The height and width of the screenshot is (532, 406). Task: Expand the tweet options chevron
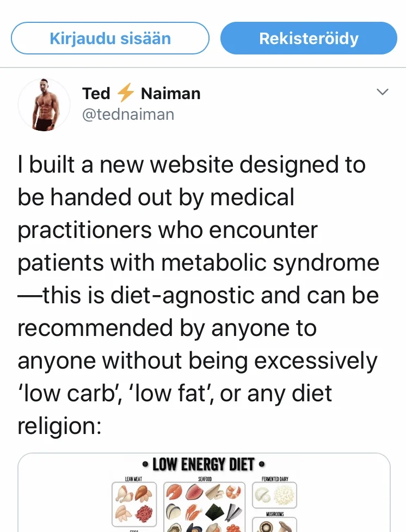pos(383,93)
